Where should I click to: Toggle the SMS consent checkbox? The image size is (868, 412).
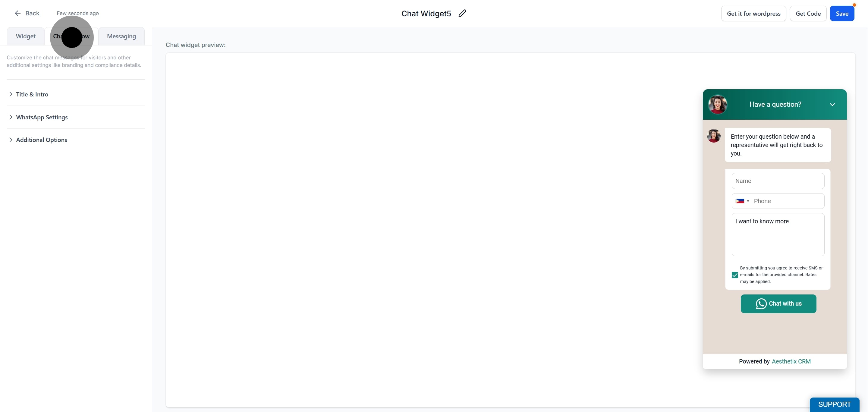point(735,275)
